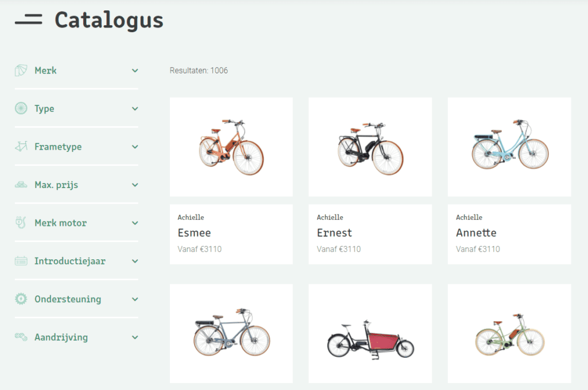588x390 pixels.
Task: Click the Merk motor plug icon
Action: click(x=21, y=223)
